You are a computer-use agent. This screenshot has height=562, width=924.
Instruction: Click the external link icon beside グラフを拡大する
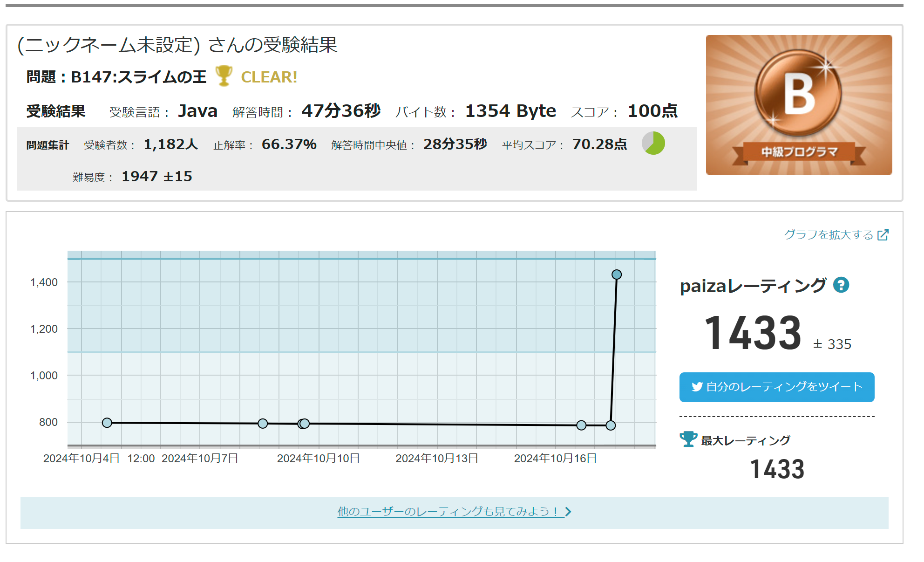883,235
